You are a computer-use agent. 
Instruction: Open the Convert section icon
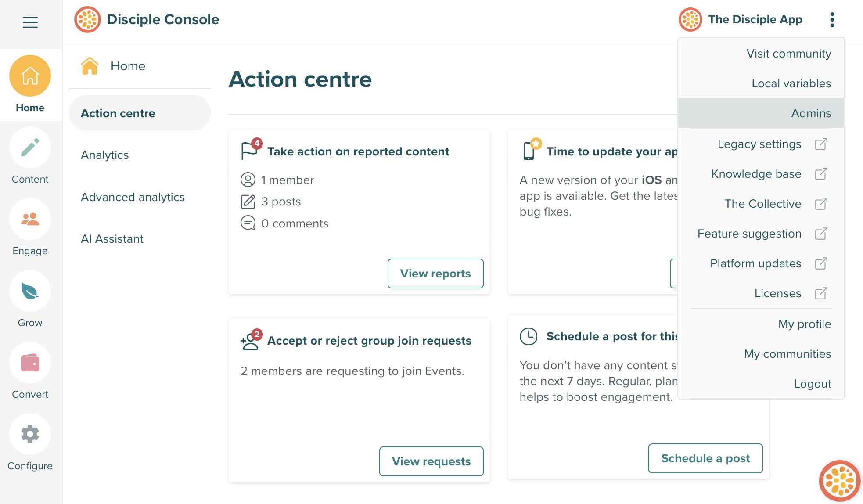pos(30,362)
